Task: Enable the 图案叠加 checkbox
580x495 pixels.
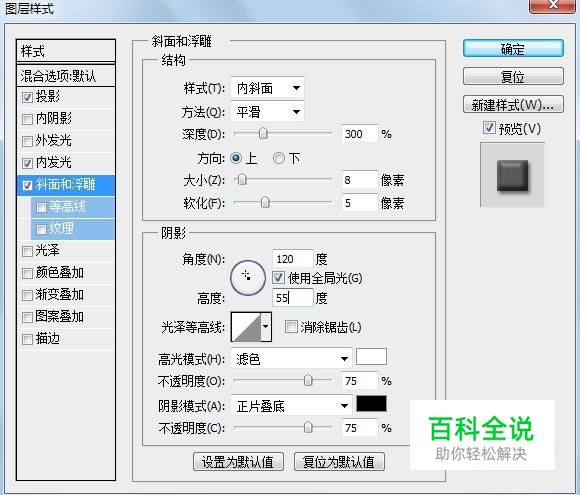Action: tap(27, 317)
